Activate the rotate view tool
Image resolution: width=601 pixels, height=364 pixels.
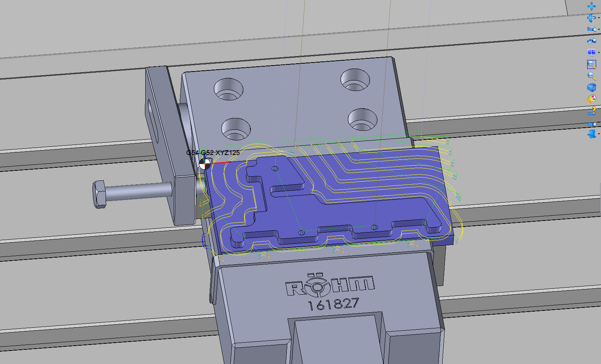[591, 18]
